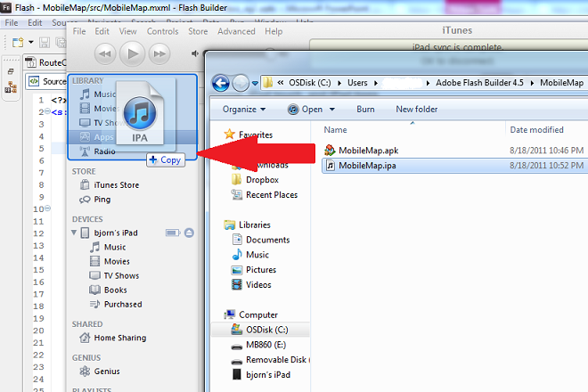Image resolution: width=588 pixels, height=392 pixels.
Task: Open Recent Places in Favorites
Action: tap(272, 195)
